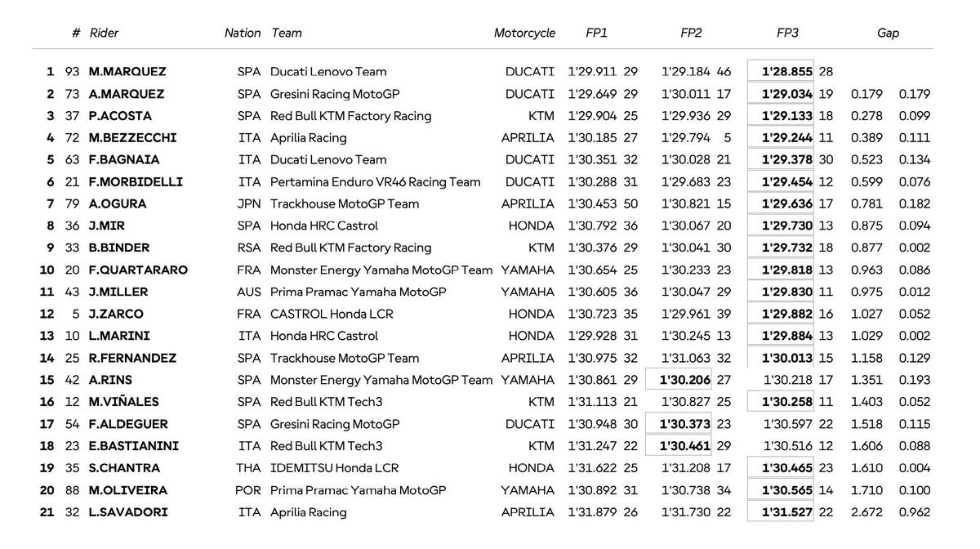Click the 2.672 gap value
Viewport: 980px width, 549px height.
point(866,512)
